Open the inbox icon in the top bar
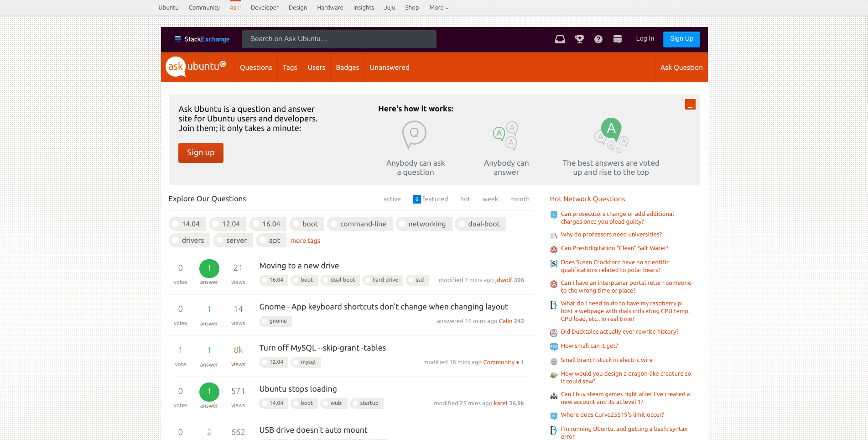The width and height of the screenshot is (868, 440). pos(560,39)
